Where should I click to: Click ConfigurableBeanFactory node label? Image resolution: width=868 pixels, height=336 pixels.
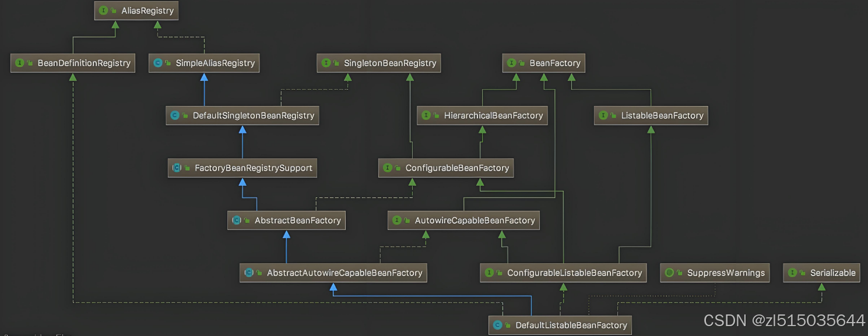[458, 168]
